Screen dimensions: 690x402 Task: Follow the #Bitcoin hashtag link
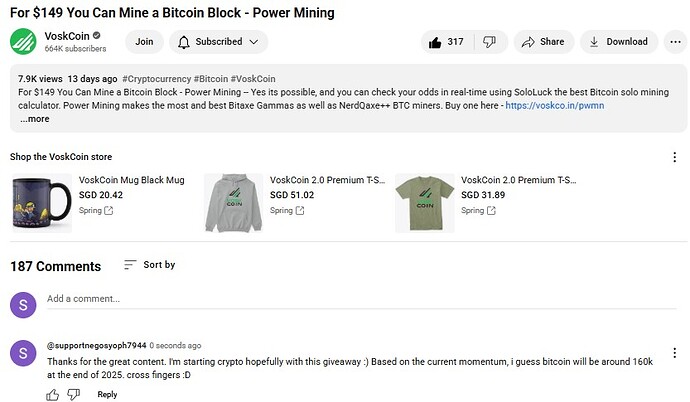click(211, 79)
